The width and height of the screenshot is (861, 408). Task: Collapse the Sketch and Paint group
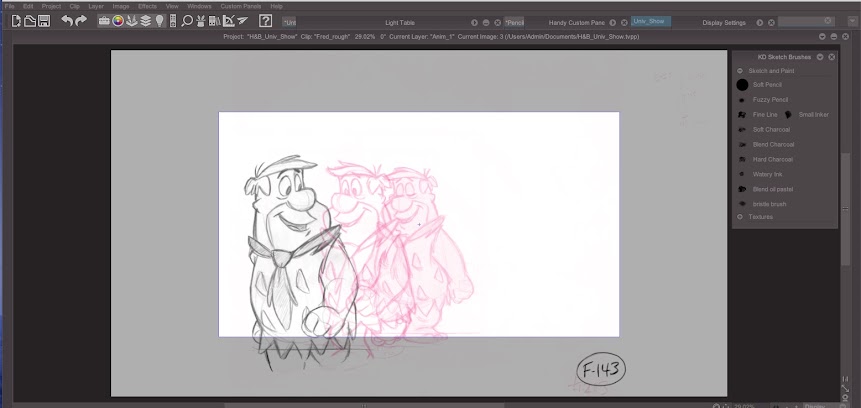740,71
